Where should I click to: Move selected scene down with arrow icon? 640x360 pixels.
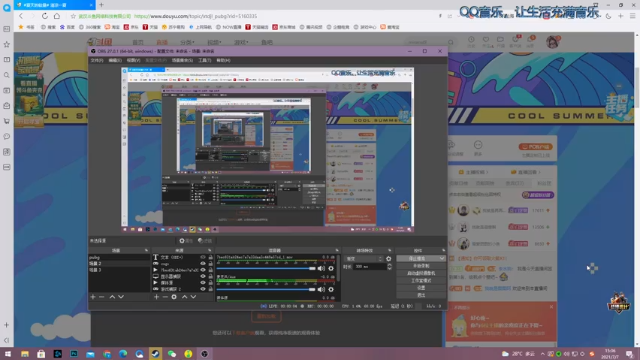(x=121, y=297)
